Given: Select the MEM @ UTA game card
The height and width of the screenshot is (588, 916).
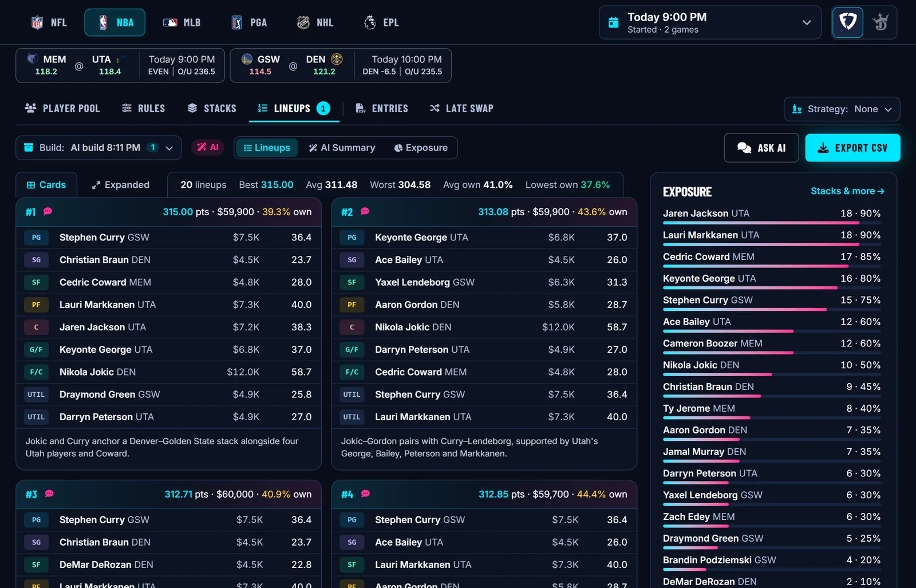Looking at the screenshot, I should [120, 65].
